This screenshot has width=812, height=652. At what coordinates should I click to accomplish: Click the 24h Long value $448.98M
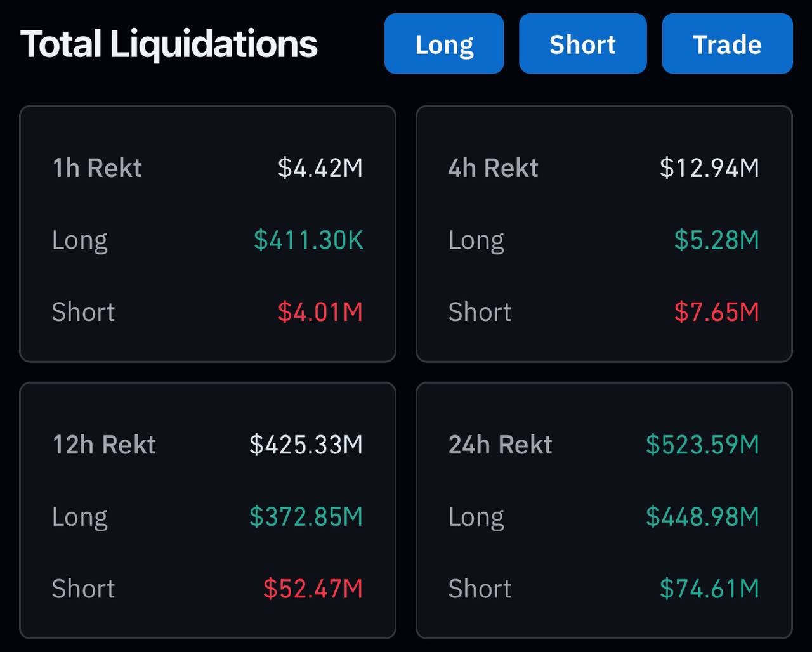702,517
